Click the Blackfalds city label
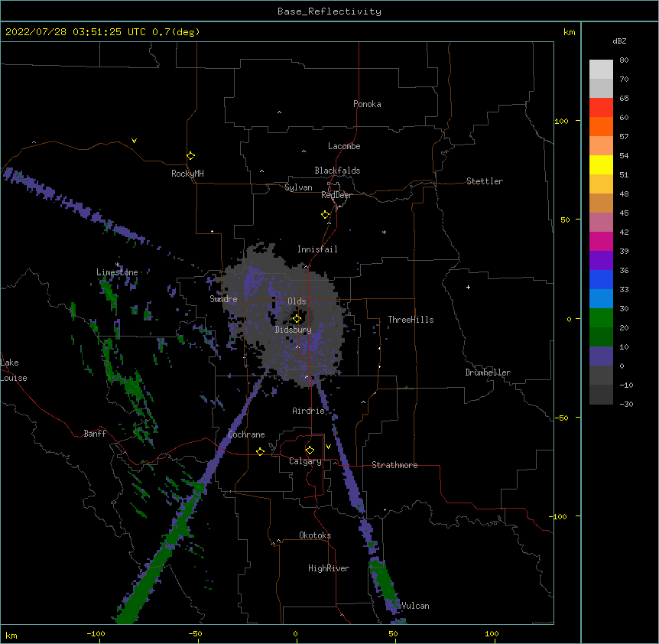 coord(337,171)
